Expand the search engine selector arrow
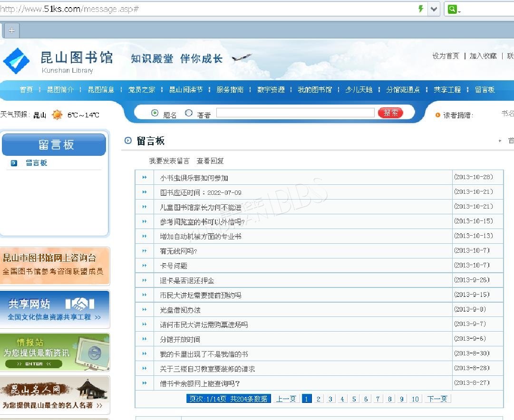 pos(460,11)
